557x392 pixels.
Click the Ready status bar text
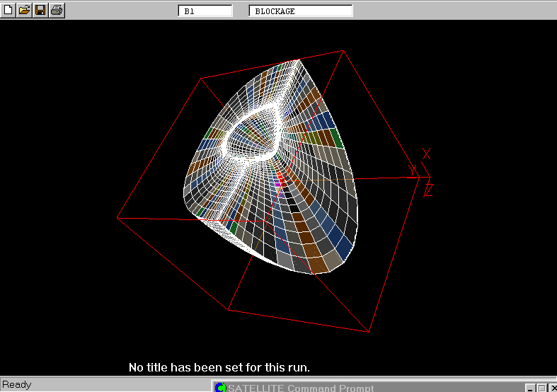click(x=17, y=385)
